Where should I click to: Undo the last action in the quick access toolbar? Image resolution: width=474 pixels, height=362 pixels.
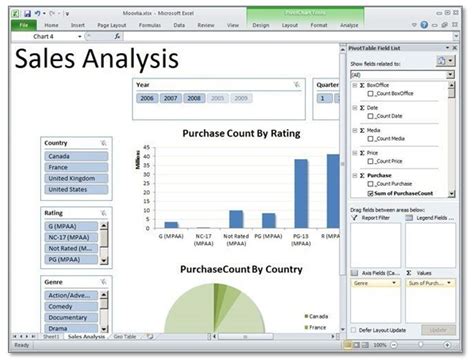37,14
